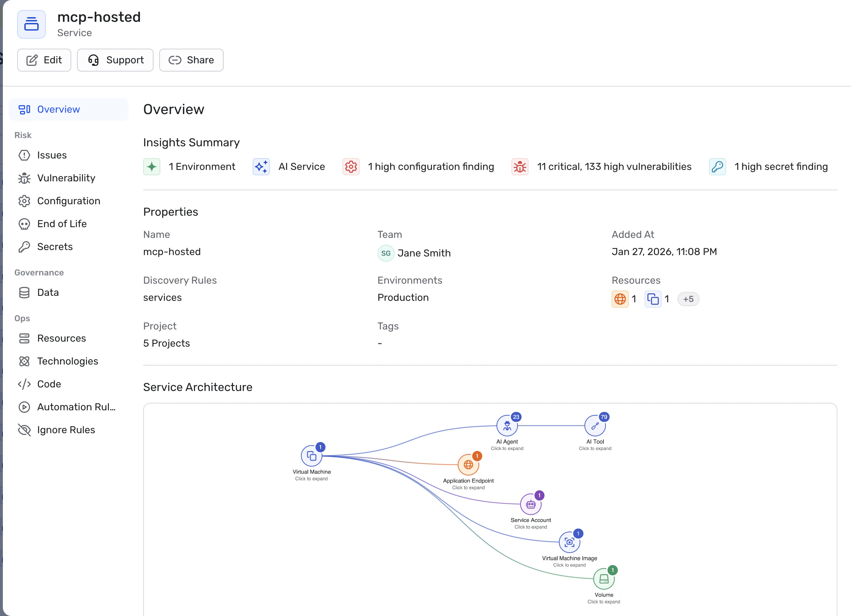This screenshot has width=851, height=616.
Task: Click the Support button
Action: (x=115, y=60)
